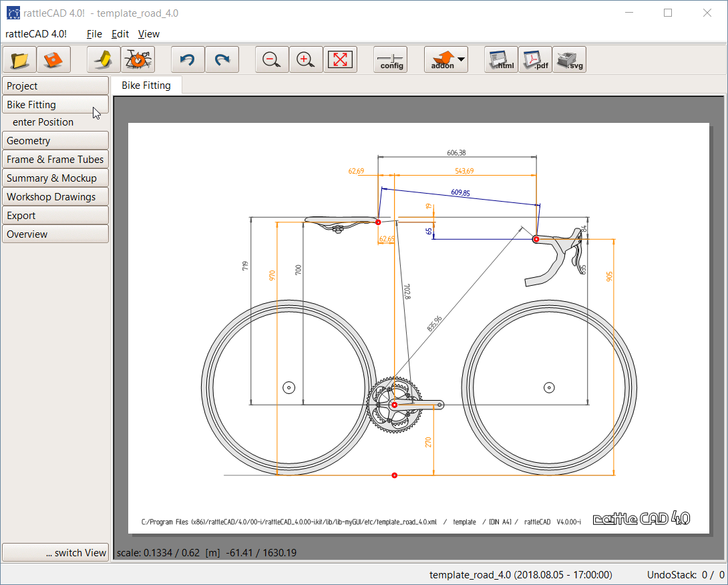Open Workshop Drawings section
728x585 pixels.
tap(55, 197)
